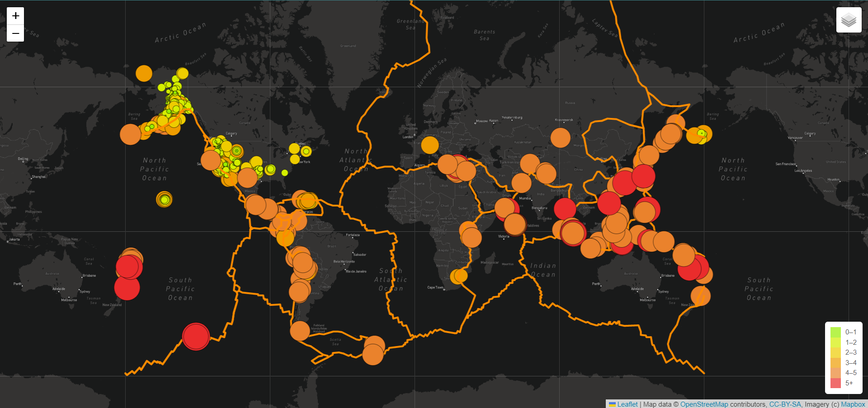The width and height of the screenshot is (868, 408).
Task: Open the OpenStreetMap contributors link
Action: pos(703,404)
